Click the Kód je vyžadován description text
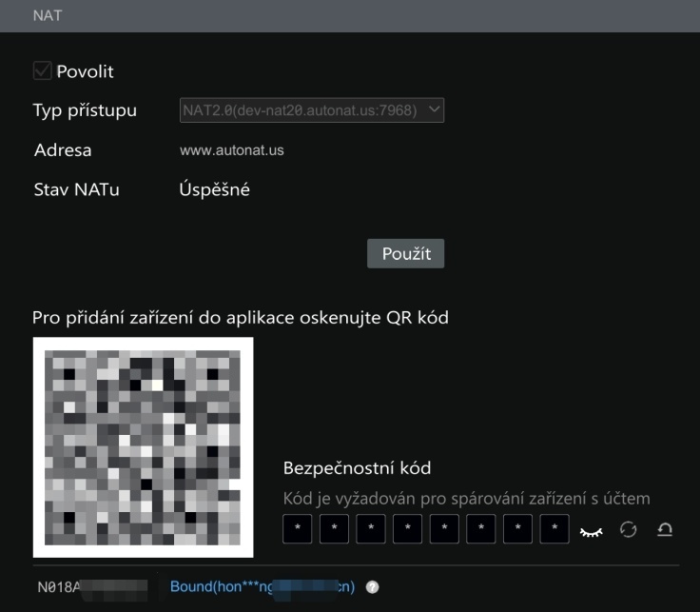Viewport: 700px width, 612px height. (x=467, y=499)
